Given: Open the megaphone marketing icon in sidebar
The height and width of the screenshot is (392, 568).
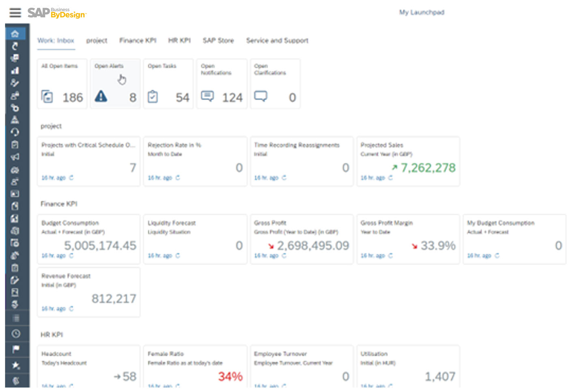Looking at the screenshot, I should (x=15, y=157).
